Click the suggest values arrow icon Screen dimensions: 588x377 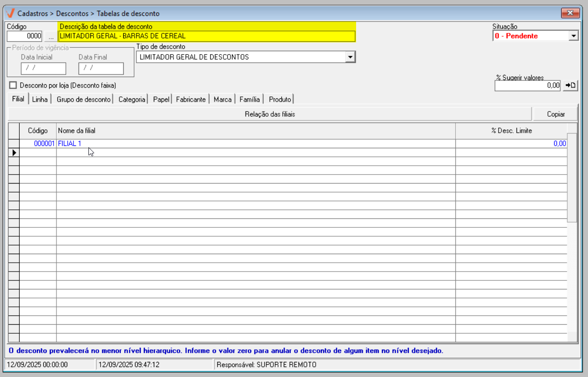click(571, 85)
